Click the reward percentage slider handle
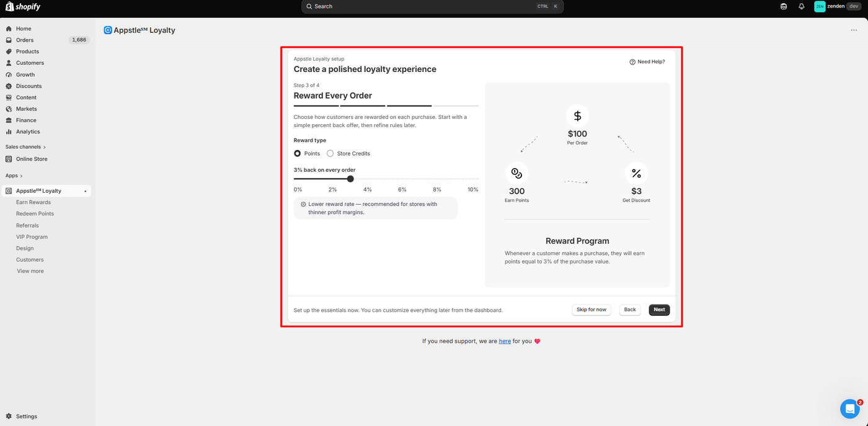The image size is (868, 426). (x=350, y=179)
